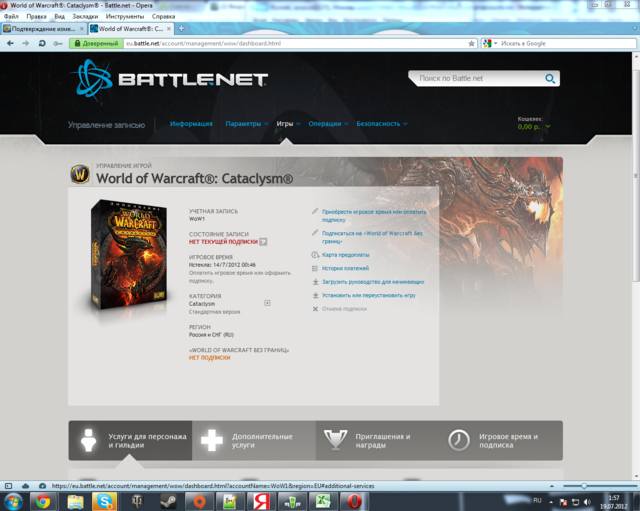
Task: Click the taskbar clock
Action: [x=613, y=502]
